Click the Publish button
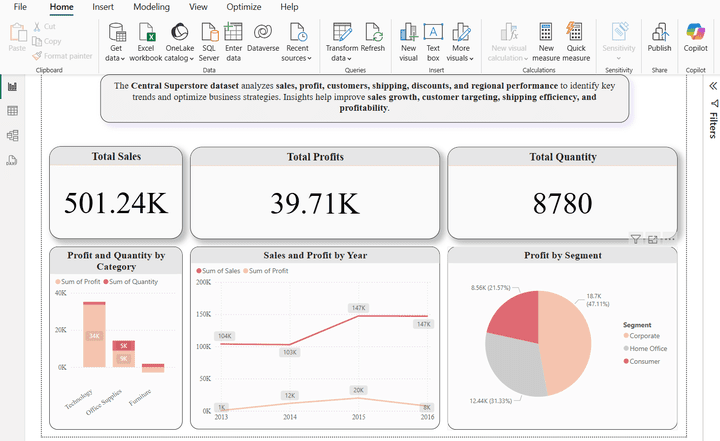The width and height of the screenshot is (720, 441). (659, 38)
